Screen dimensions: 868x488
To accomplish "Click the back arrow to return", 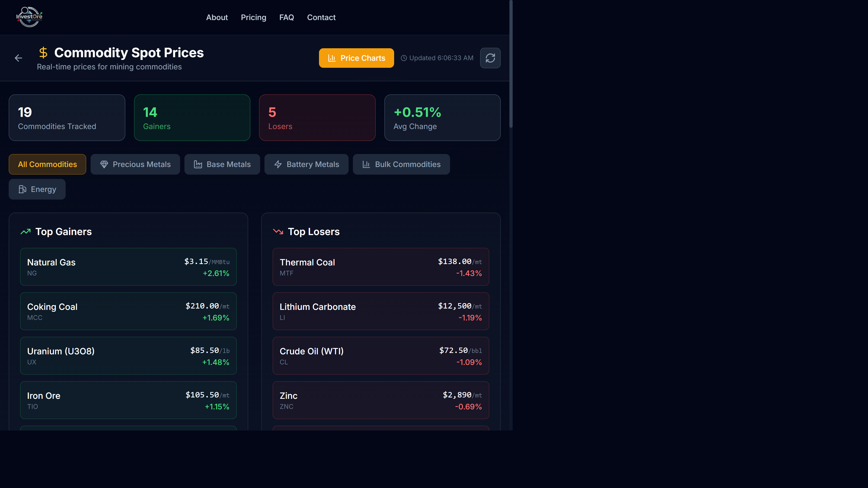I will click(x=18, y=58).
